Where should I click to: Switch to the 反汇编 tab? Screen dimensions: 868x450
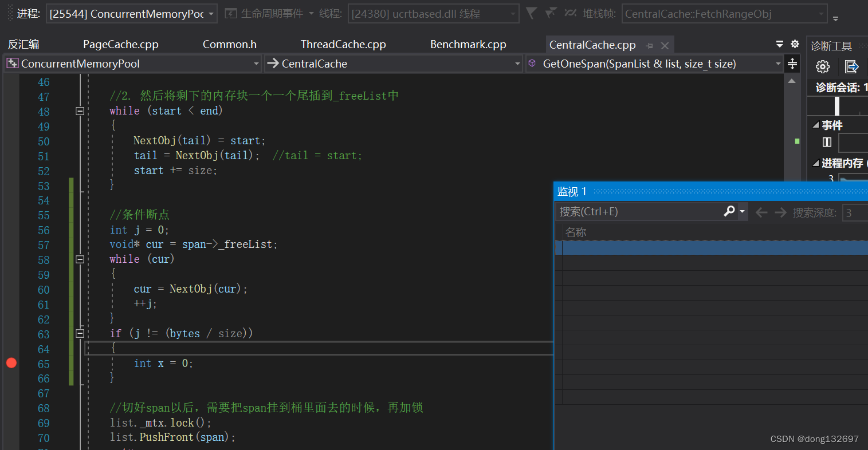23,44
